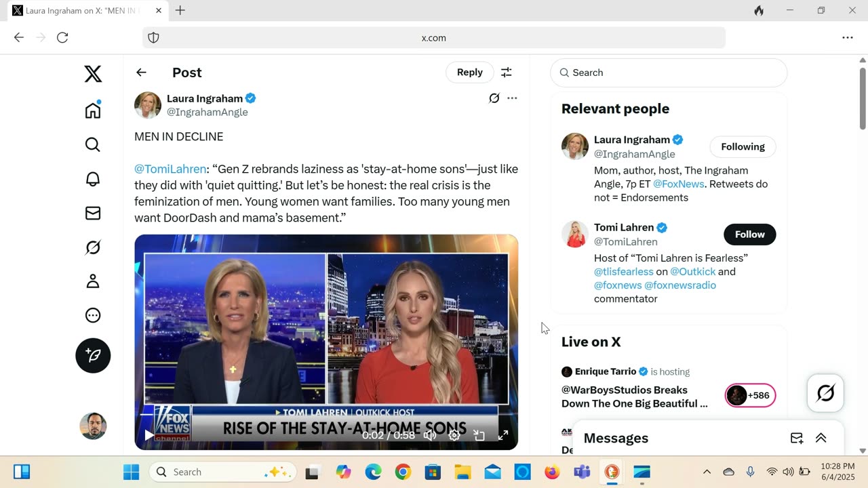The height and width of the screenshot is (488, 868).
Task: Open Laura Ingraham avatar on post
Action: click(x=148, y=105)
